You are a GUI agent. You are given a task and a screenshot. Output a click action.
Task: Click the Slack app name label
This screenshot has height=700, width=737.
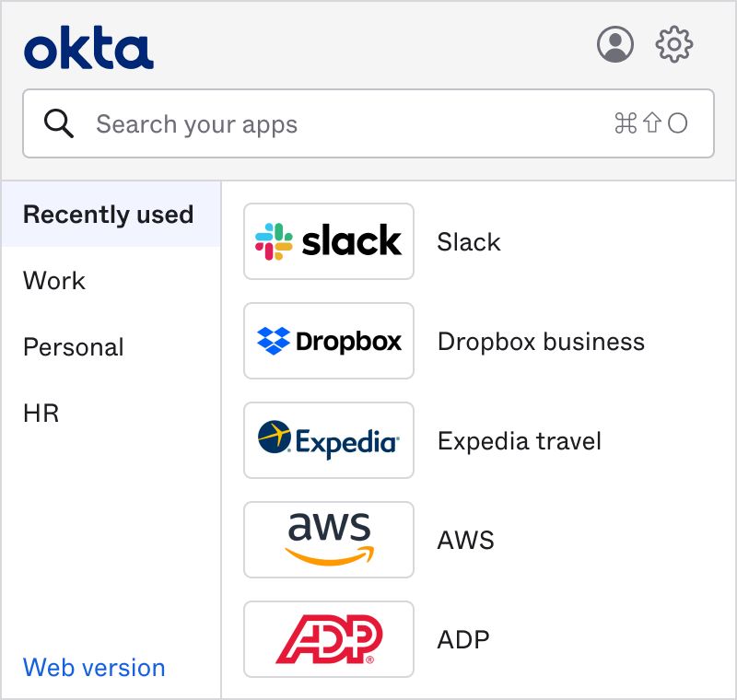469,242
